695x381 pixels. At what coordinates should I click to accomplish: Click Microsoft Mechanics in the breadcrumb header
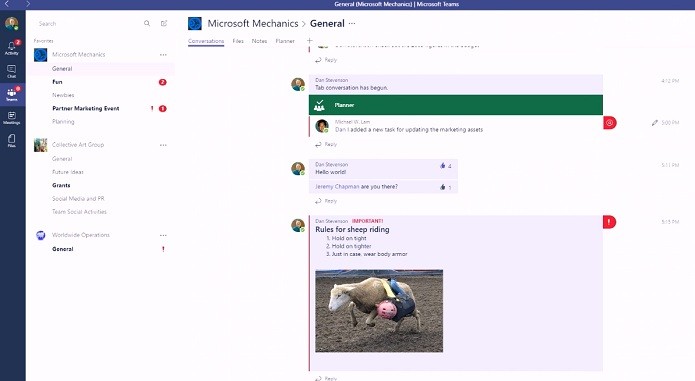[x=253, y=23]
